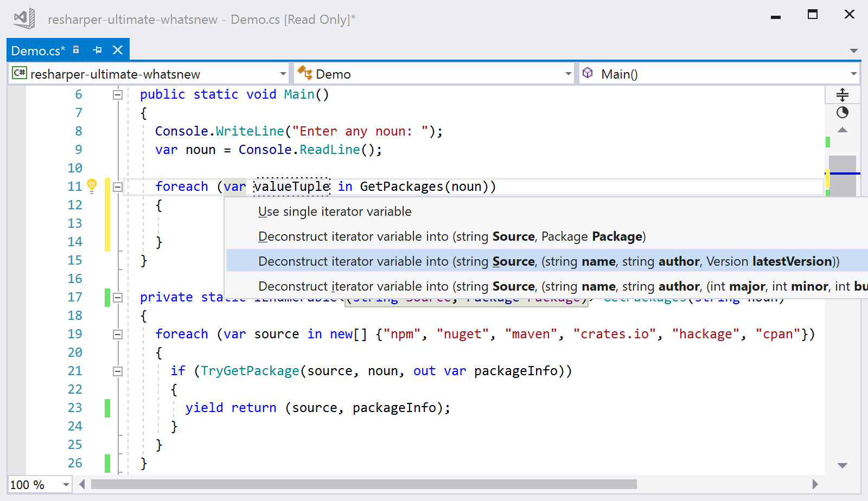Viewport: 868px width, 501px height.
Task: Click the horizontal scrollbar right arrow
Action: coord(815,484)
